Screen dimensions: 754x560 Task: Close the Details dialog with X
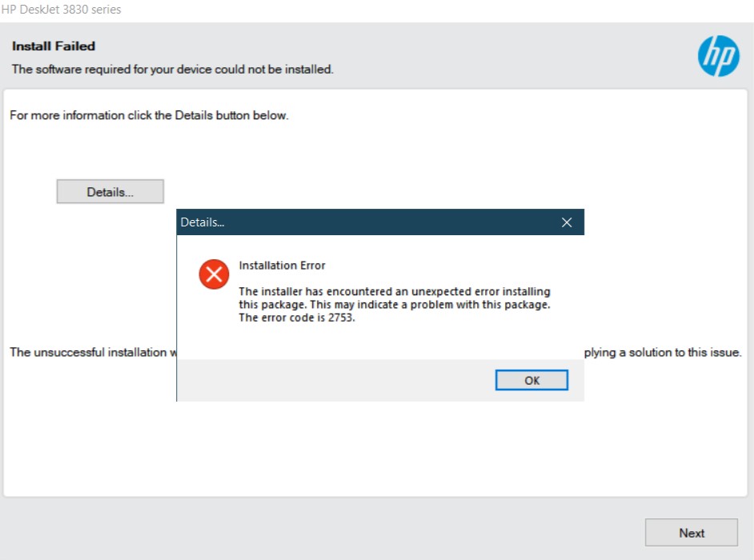pos(567,222)
